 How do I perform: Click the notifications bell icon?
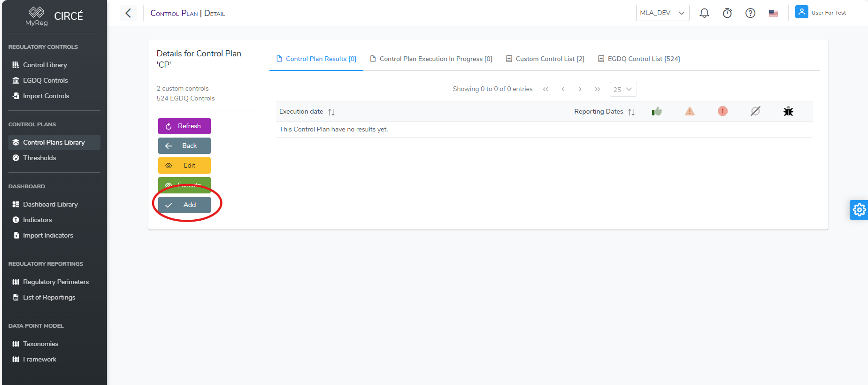pyautogui.click(x=704, y=13)
